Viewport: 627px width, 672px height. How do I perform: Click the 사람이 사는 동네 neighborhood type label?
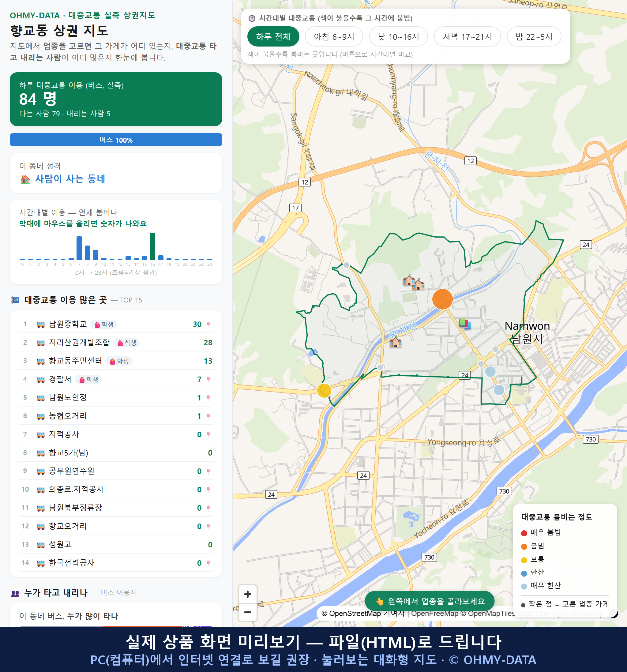[x=70, y=179]
